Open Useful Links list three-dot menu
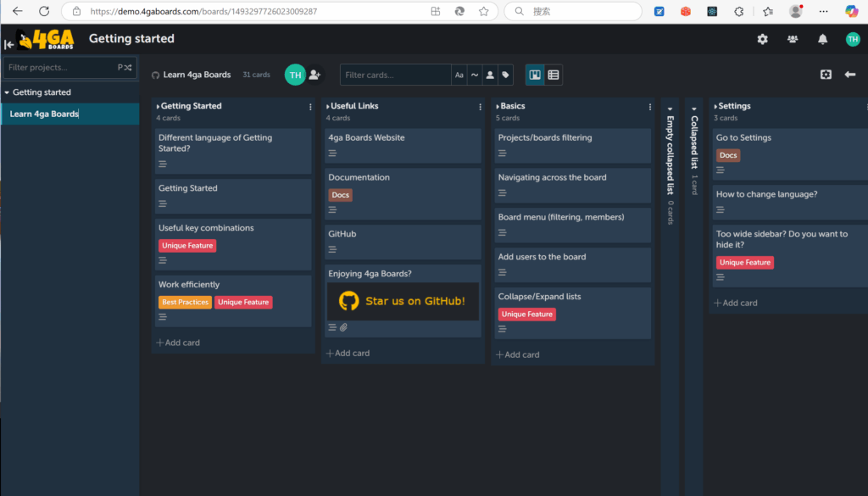Viewport: 868px width, 496px height. [480, 107]
